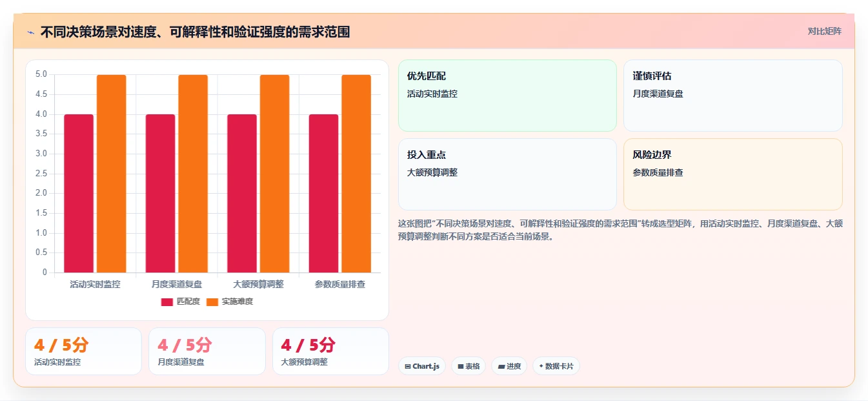Select the 风险边界 matrix card
The image size is (868, 401).
pyautogui.click(x=733, y=174)
